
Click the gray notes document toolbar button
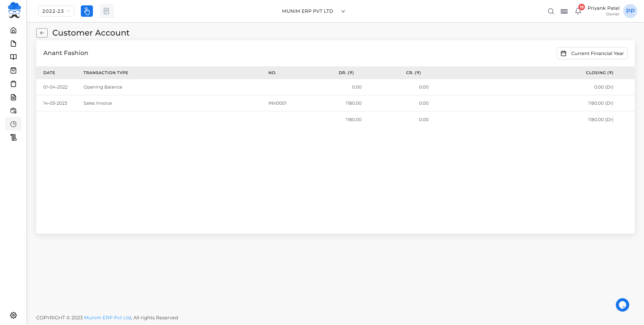[x=106, y=11]
